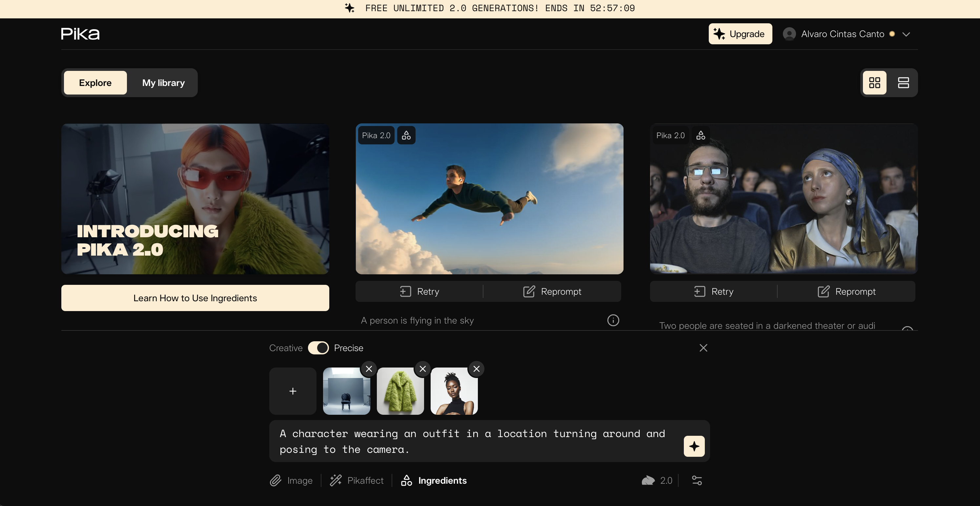This screenshot has width=980, height=506.
Task: Open generation settings sliders icon
Action: pos(697,480)
